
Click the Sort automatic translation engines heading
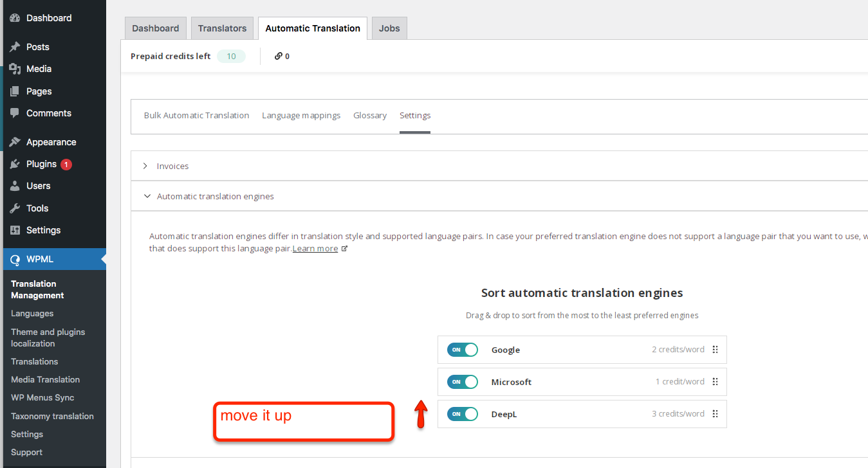click(x=582, y=293)
